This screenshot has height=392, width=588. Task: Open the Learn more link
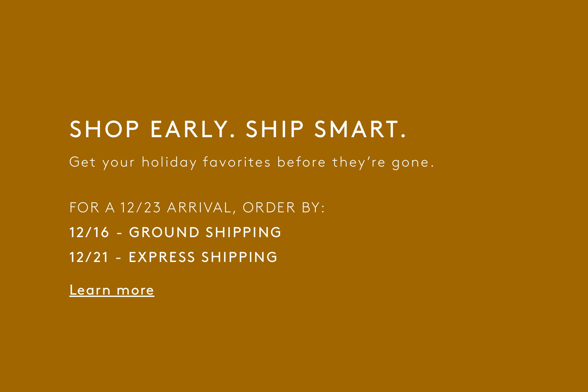click(x=112, y=290)
